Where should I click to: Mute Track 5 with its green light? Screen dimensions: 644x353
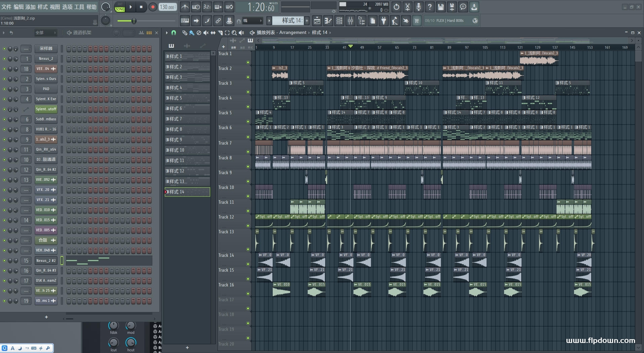pyautogui.click(x=248, y=121)
